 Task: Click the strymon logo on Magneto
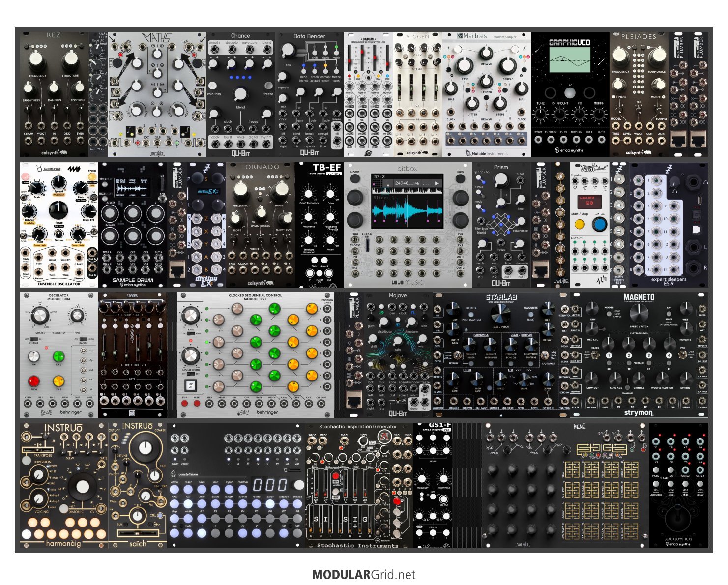point(639,413)
